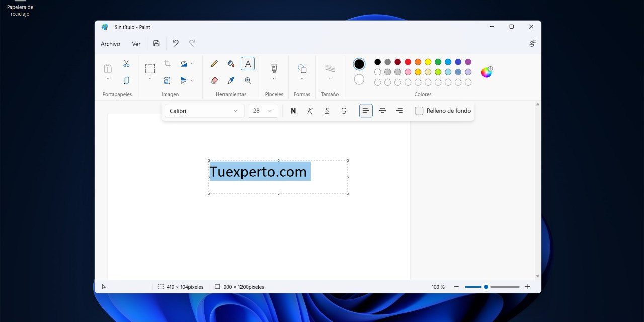Select the Pencil tool
The image size is (644, 322).
[x=214, y=64]
